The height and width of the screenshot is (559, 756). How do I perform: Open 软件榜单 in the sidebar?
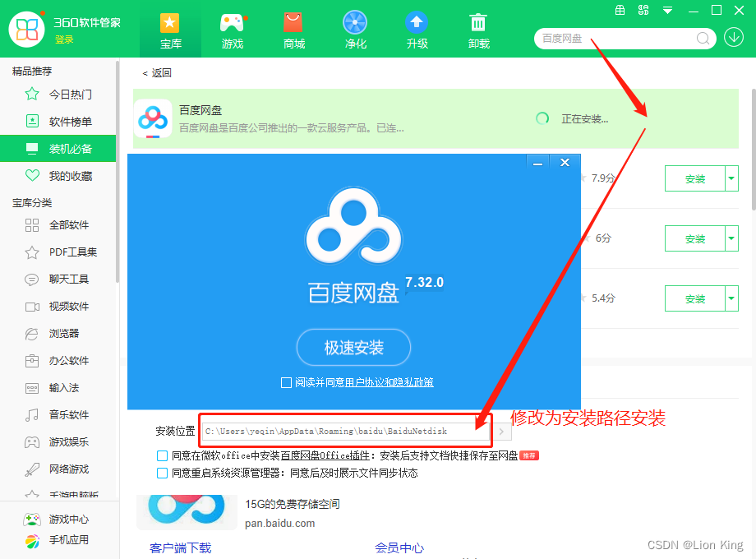coord(58,121)
